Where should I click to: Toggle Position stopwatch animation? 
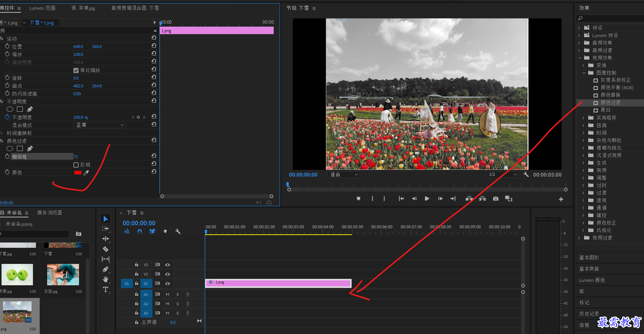coord(7,46)
